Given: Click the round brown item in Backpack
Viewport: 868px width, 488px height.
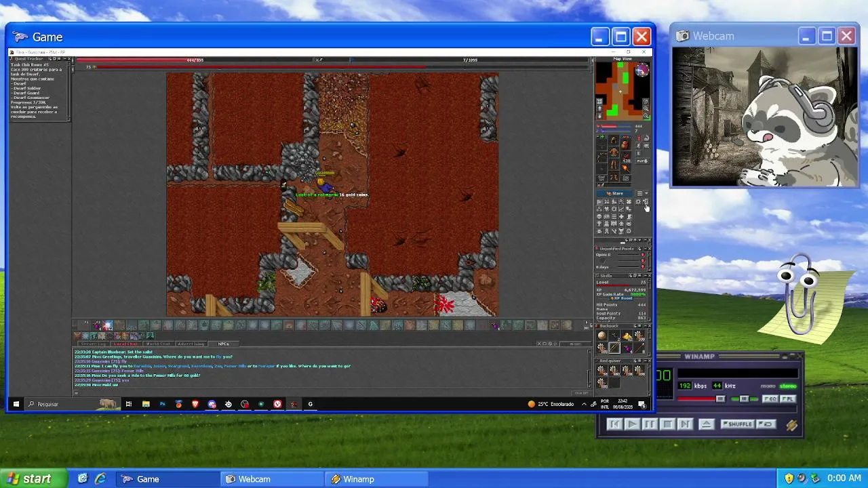Looking at the screenshot, I should point(601,336).
